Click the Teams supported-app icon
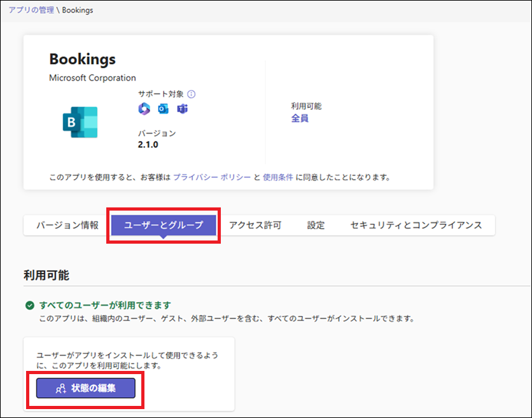 [x=182, y=109]
